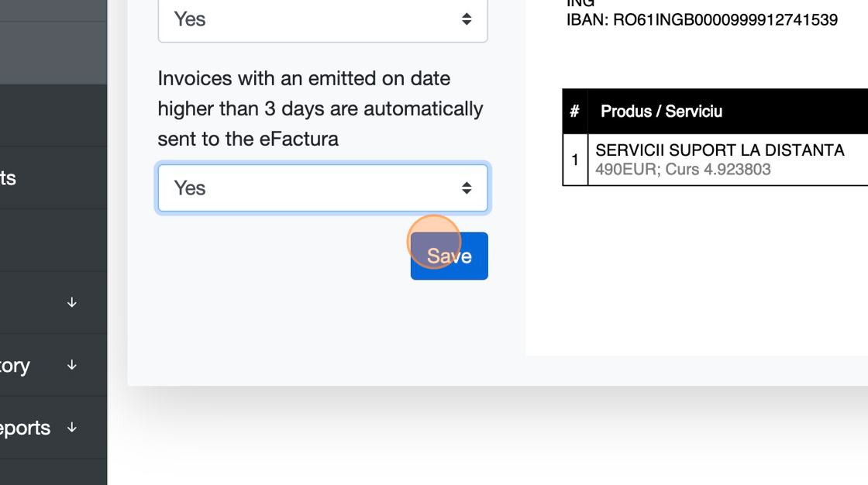Open the partially visible top Yes dropdown
868x485 pixels.
click(x=322, y=19)
